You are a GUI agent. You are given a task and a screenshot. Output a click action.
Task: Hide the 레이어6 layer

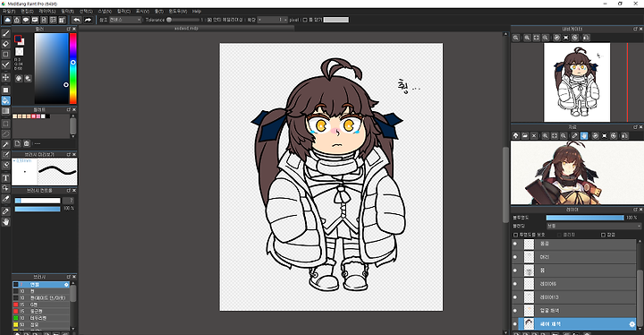[515, 284]
